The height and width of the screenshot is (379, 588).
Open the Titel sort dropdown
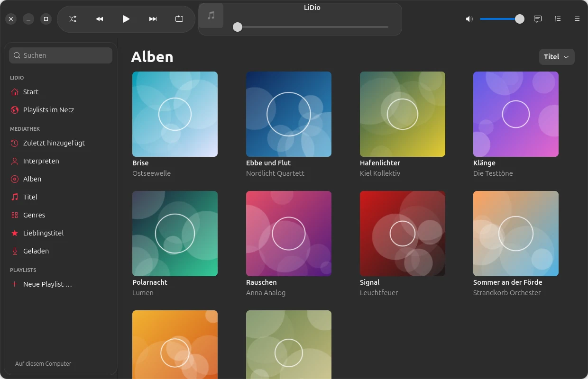557,57
